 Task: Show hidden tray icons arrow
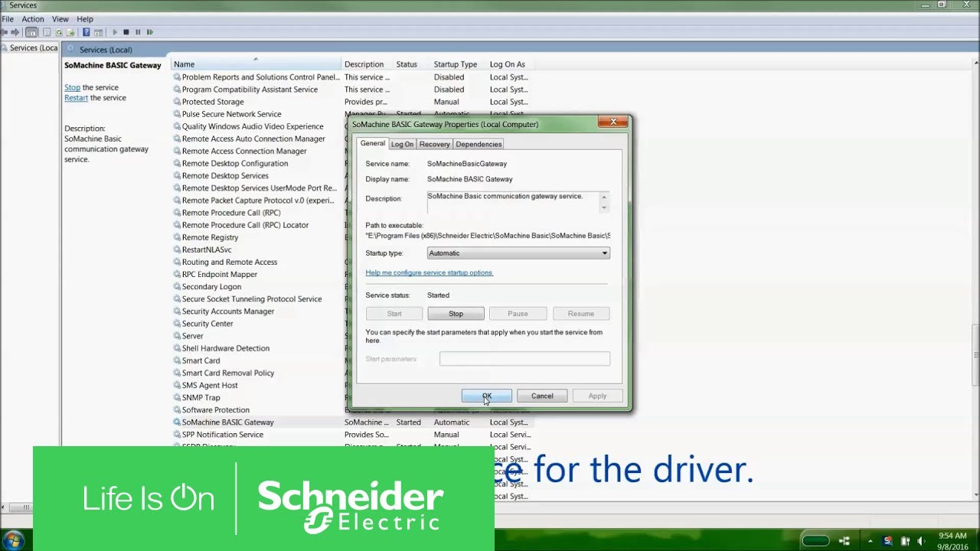coord(871,541)
